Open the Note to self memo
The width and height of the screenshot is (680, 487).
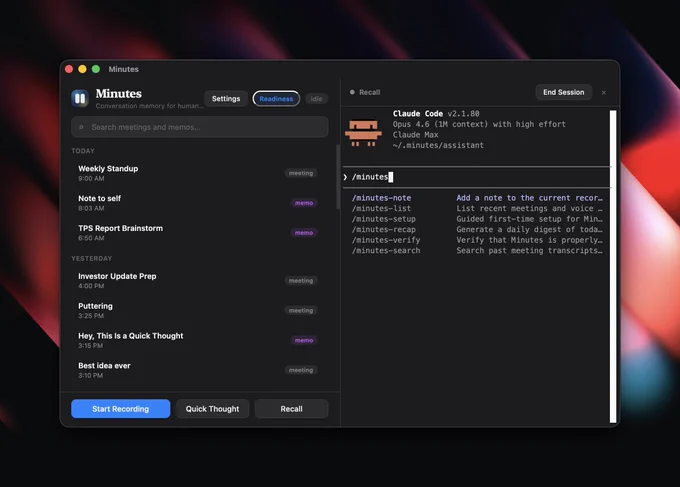[199, 203]
